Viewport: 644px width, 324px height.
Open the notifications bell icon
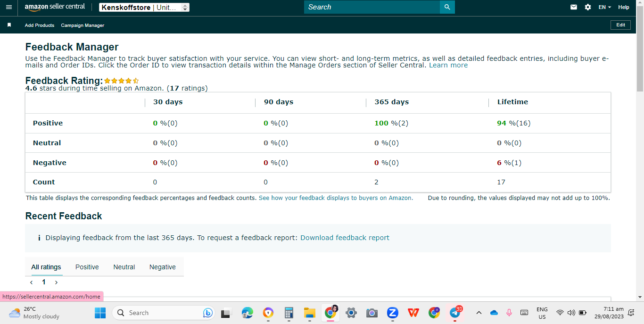632,313
